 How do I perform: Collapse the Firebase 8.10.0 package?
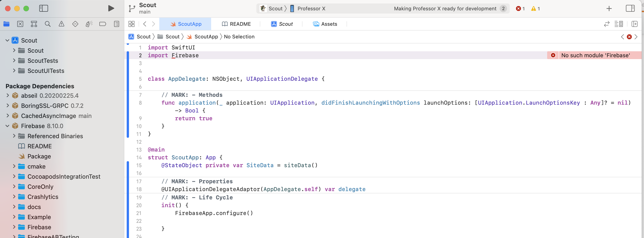pos(7,126)
